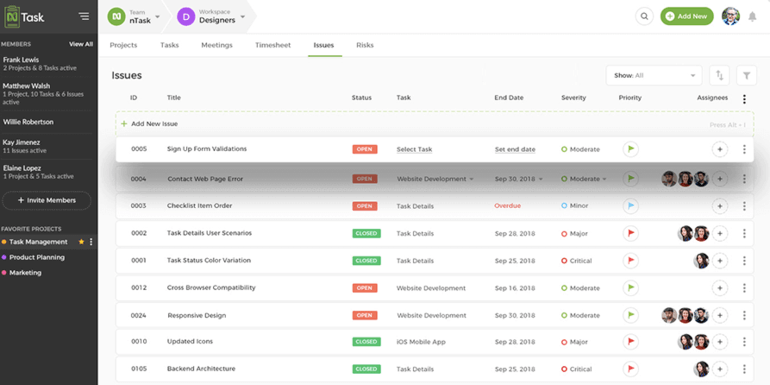770x385 pixels.
Task: Click Critical severity for Backend Architecture
Action: [577, 369]
